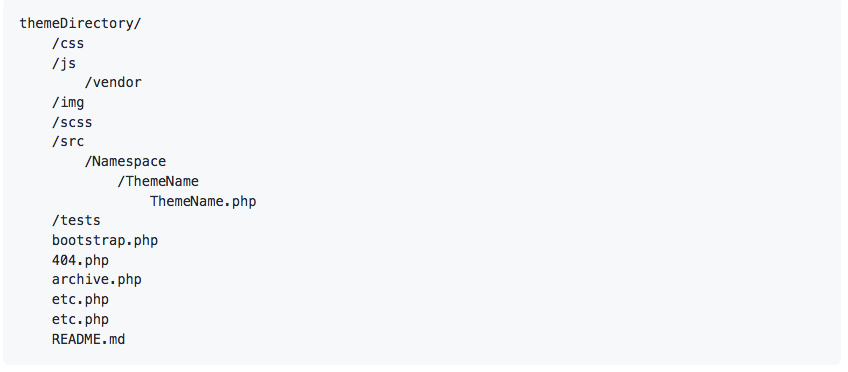
Task: Click the /vendor subfolder text
Action: coord(113,83)
